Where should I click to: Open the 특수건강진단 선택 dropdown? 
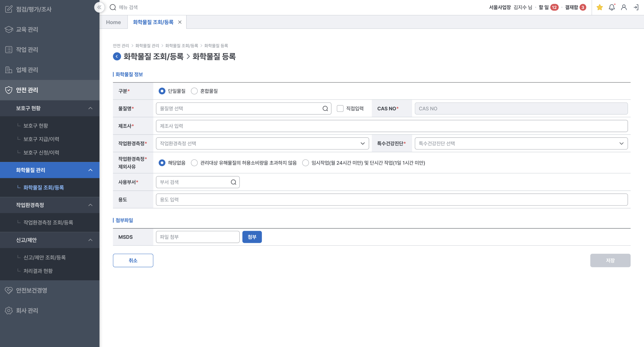pos(521,143)
